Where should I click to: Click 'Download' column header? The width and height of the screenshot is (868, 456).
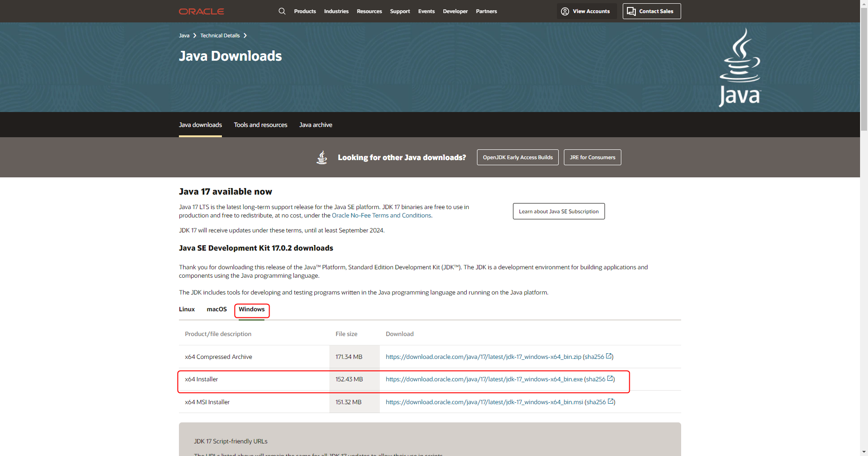pos(399,334)
